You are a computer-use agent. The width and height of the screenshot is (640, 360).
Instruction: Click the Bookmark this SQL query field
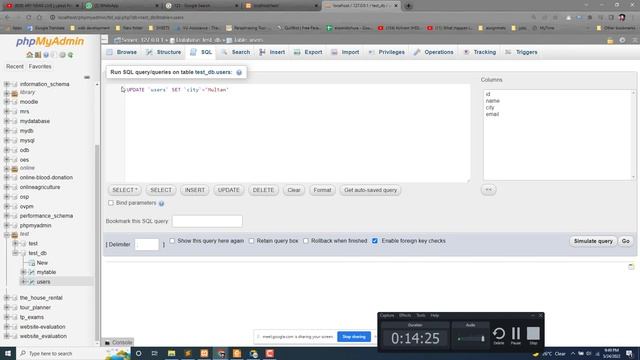tap(207, 221)
